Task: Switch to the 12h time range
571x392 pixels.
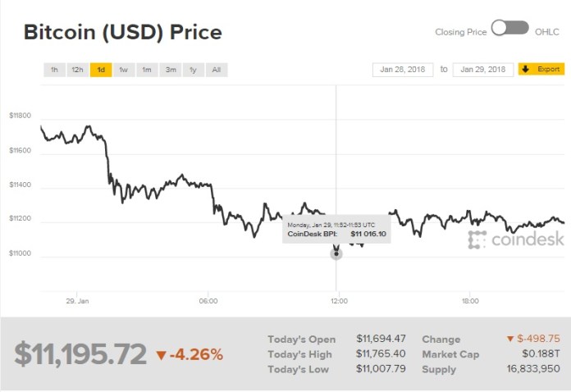Action: click(77, 70)
